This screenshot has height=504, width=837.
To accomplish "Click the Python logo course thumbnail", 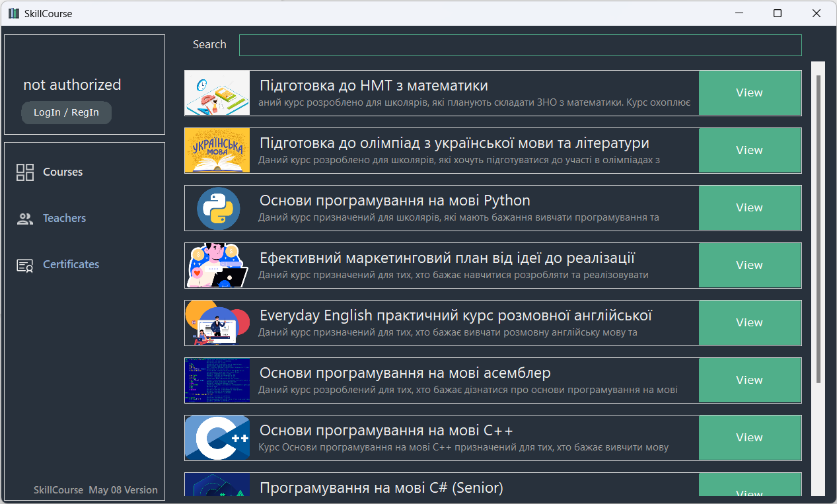I will 217,207.
